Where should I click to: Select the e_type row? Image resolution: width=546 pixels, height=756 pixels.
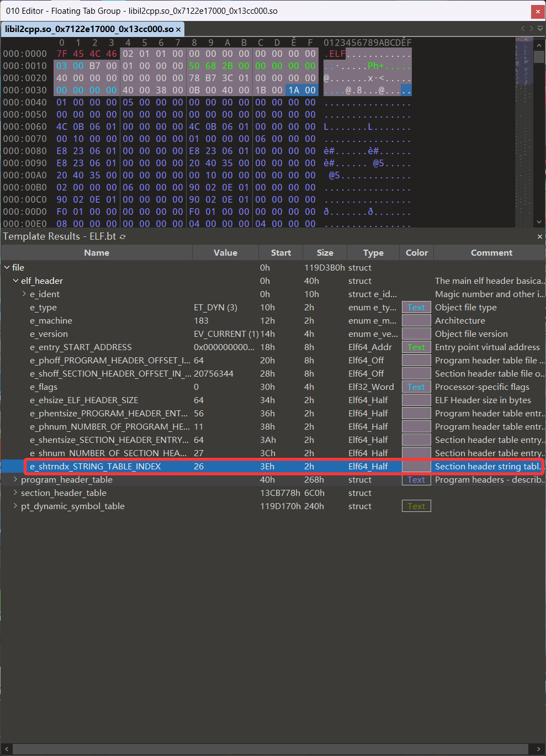click(273, 307)
